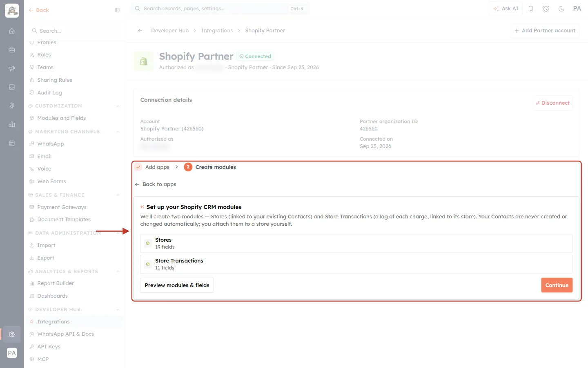The image size is (588, 368).
Task: Collapse the sidebar with the panel icon
Action: [117, 10]
